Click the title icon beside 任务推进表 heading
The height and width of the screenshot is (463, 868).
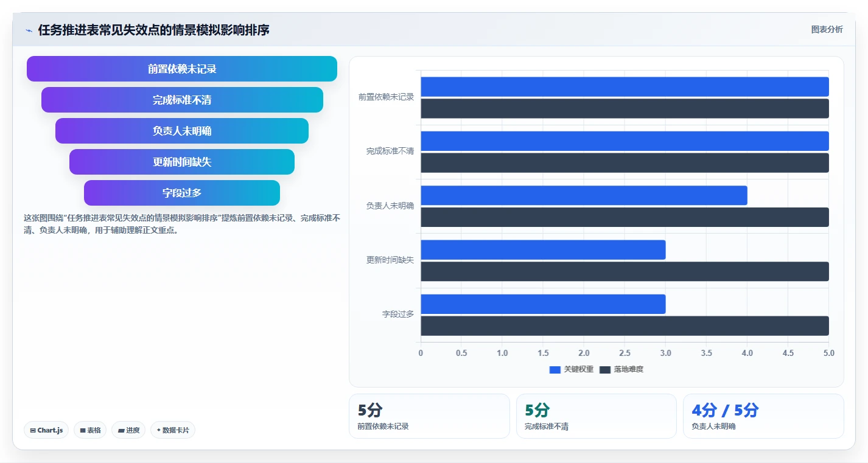click(x=29, y=30)
